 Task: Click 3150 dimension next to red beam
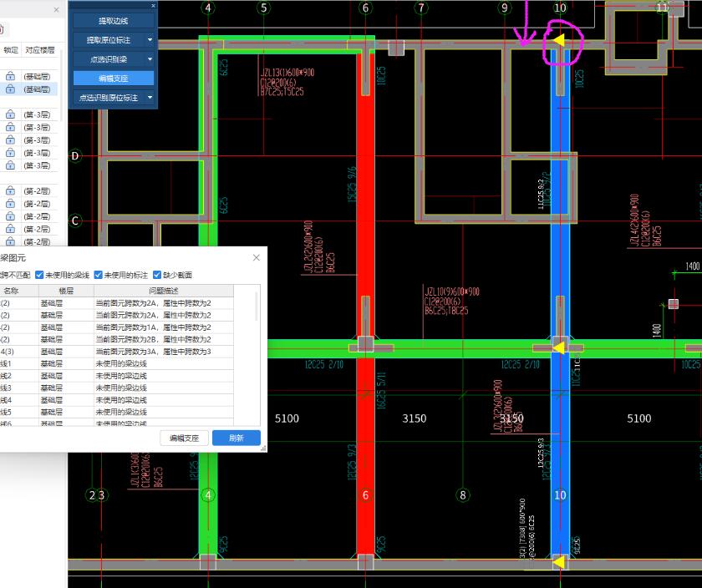[415, 418]
